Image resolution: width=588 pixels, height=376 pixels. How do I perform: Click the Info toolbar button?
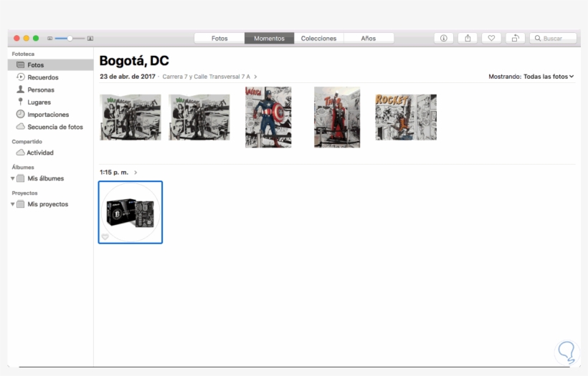[x=444, y=38]
